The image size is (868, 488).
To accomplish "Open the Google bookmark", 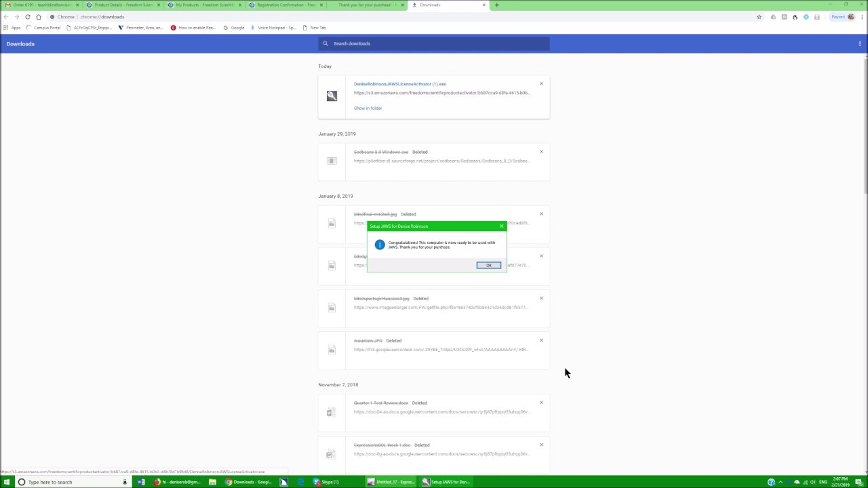I will (234, 28).
